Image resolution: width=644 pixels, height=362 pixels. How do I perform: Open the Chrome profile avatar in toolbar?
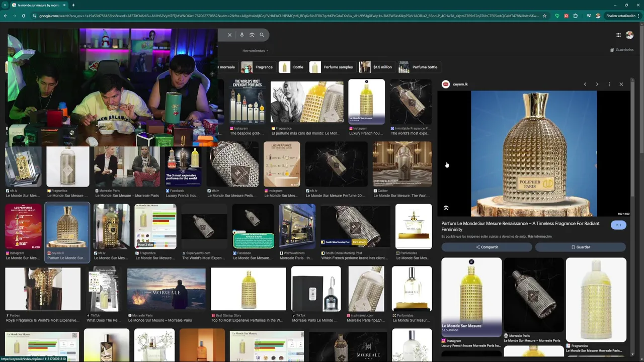coord(598,16)
